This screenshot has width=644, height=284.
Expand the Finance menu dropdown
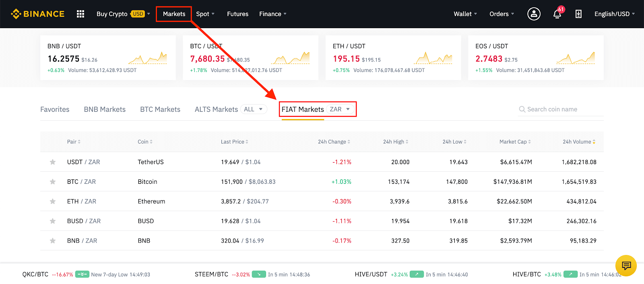[x=273, y=14]
